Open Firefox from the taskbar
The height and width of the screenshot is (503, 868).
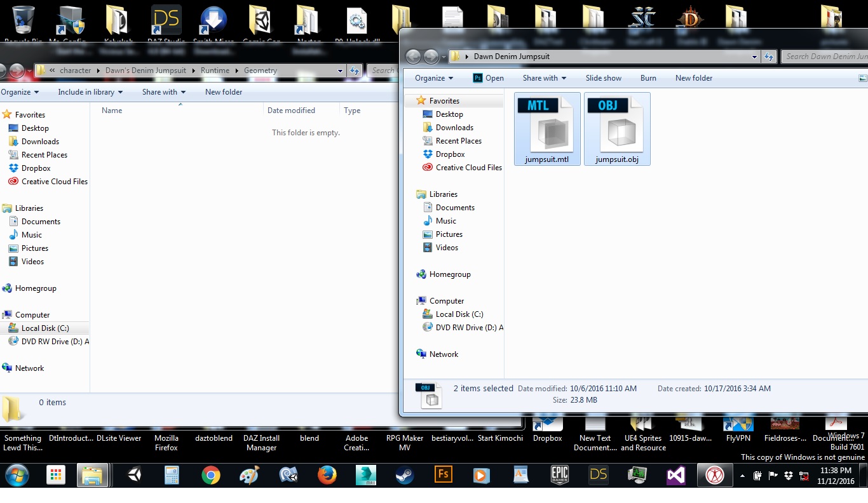click(x=327, y=475)
